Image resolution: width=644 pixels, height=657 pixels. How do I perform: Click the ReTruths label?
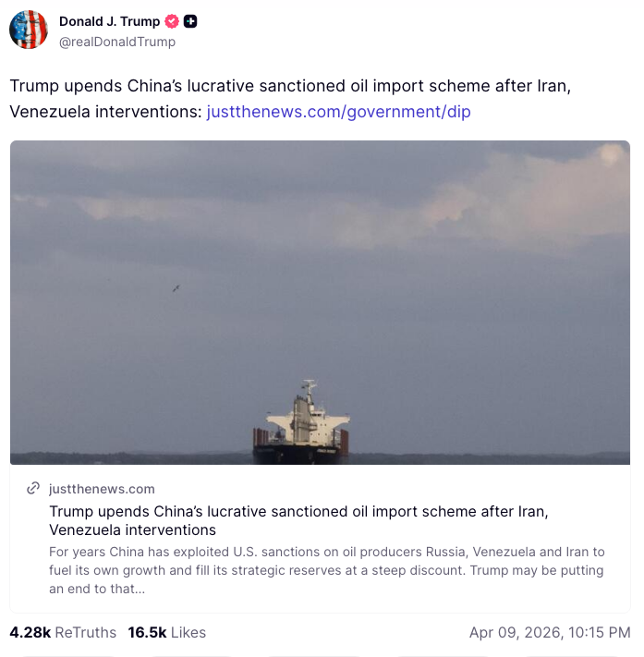click(86, 632)
